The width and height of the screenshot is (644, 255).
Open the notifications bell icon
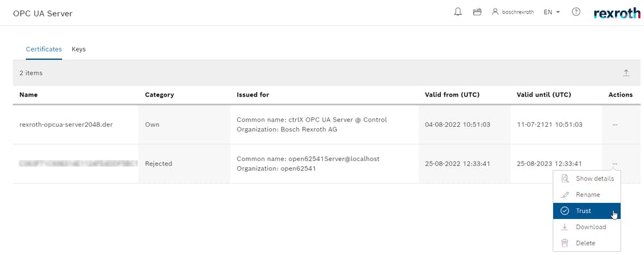(458, 12)
